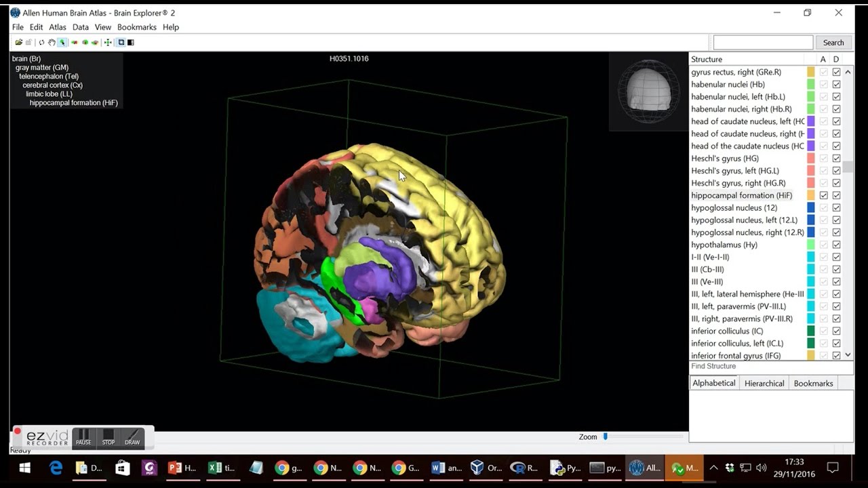Screen dimensions: 868x488
Task: Open PowerPoint from the taskbar
Action: (x=182, y=468)
